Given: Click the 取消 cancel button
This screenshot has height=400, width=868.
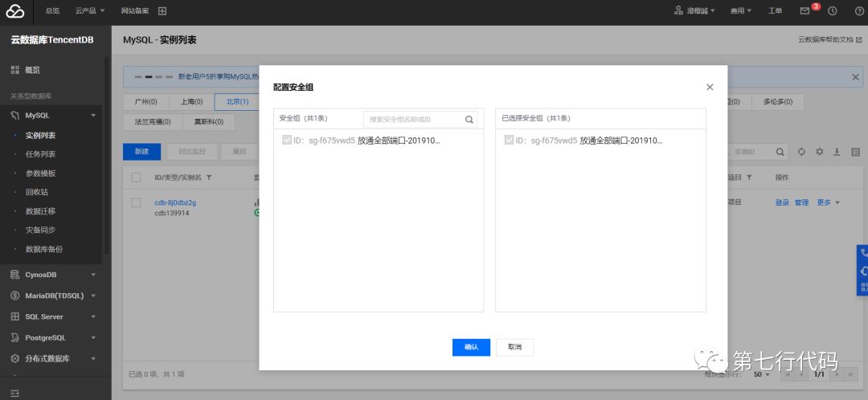Looking at the screenshot, I should click(x=515, y=347).
